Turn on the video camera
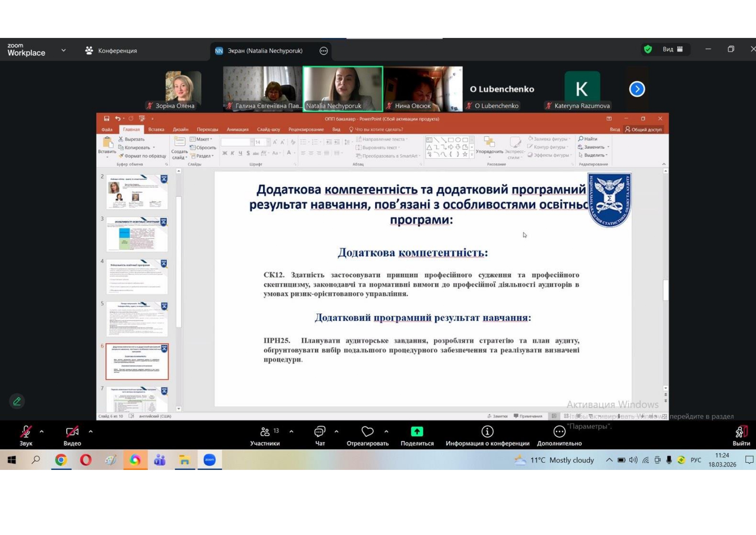Viewport: 756px width, 535px height. click(72, 432)
